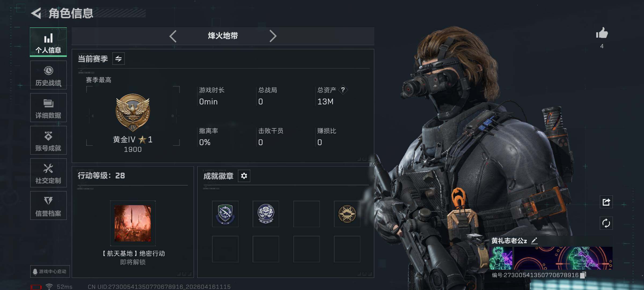Image resolution: width=644 pixels, height=290 pixels.
Task: Select the first achievement badge slot
Action: 225,214
